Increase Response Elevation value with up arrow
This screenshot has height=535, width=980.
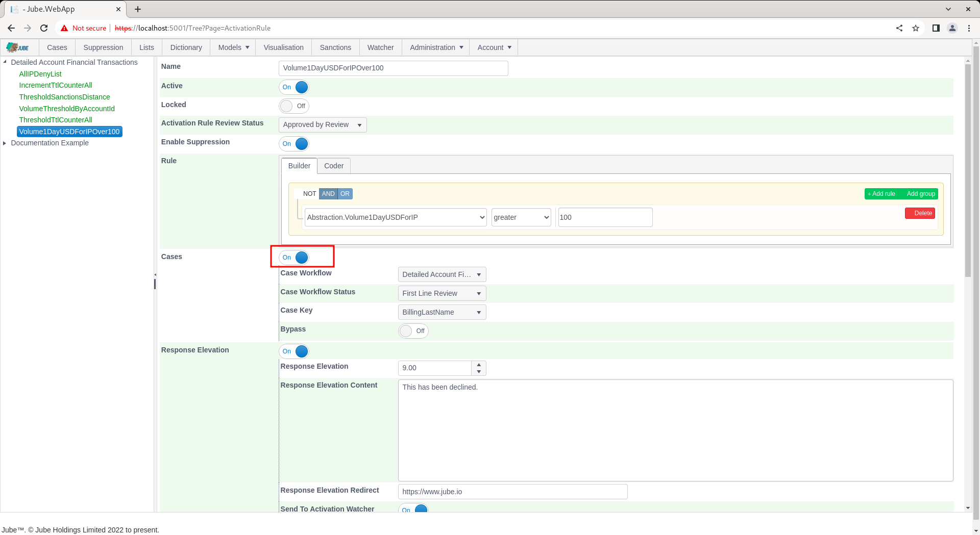pos(479,365)
